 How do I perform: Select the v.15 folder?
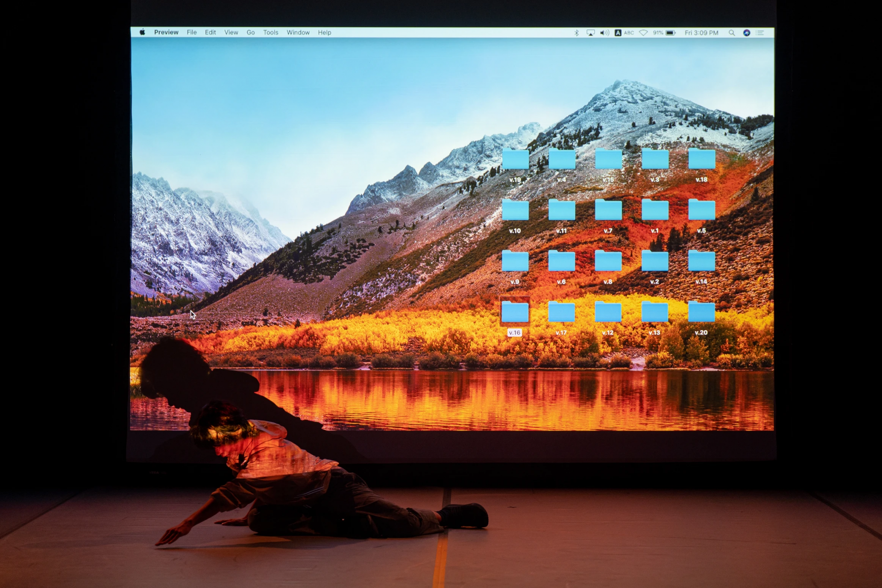tap(609, 160)
